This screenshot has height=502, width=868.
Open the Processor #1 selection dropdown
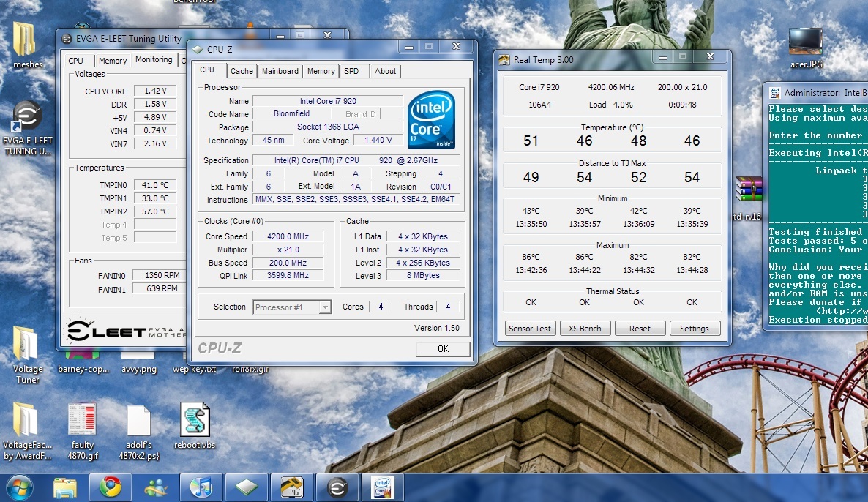292,307
